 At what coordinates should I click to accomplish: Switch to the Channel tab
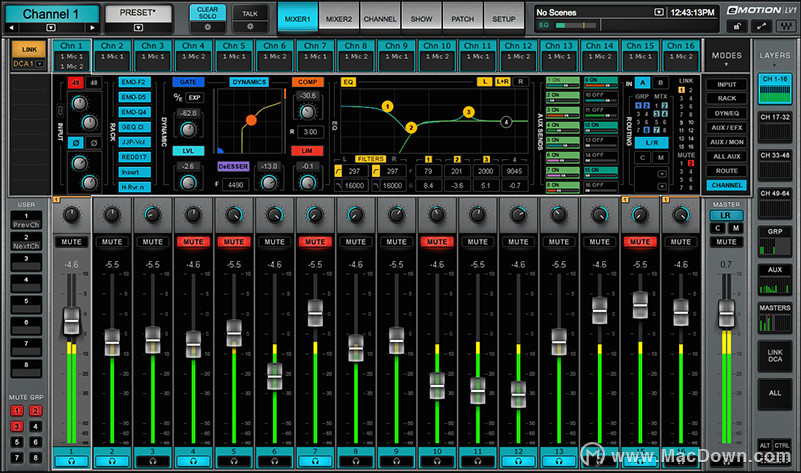pos(380,19)
